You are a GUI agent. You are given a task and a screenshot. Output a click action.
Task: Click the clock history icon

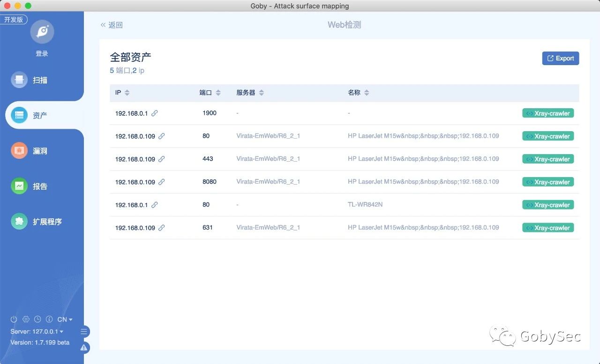[x=37, y=319]
